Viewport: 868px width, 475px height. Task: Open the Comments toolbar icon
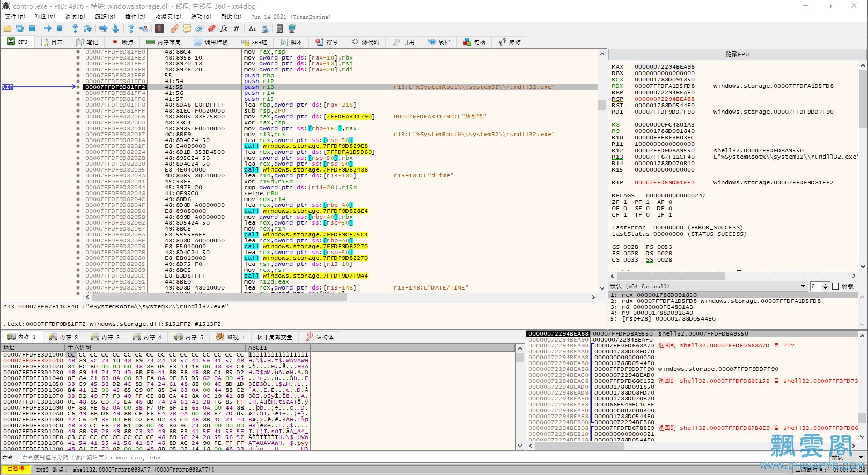click(x=187, y=28)
